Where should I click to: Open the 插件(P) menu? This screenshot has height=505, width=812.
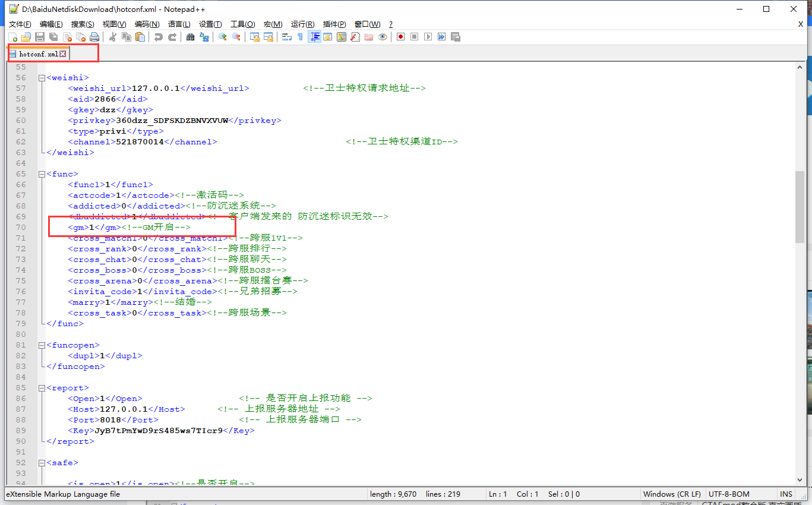pyautogui.click(x=334, y=24)
